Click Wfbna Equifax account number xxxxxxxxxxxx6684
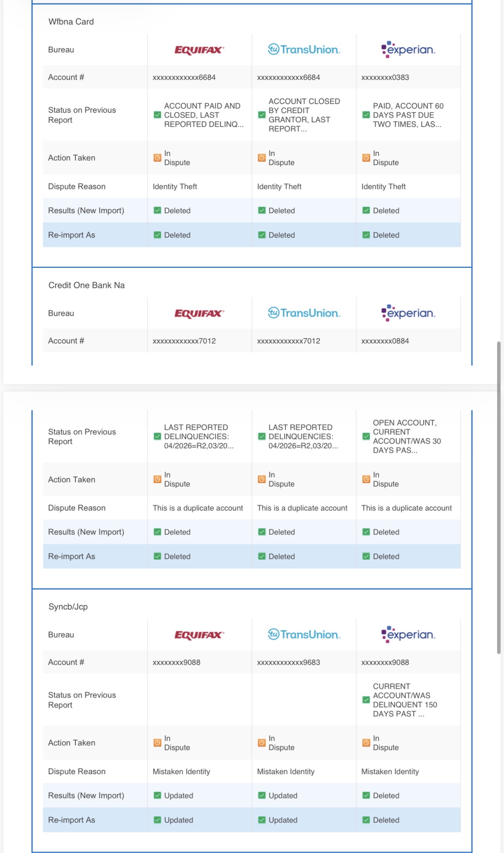 (x=184, y=77)
